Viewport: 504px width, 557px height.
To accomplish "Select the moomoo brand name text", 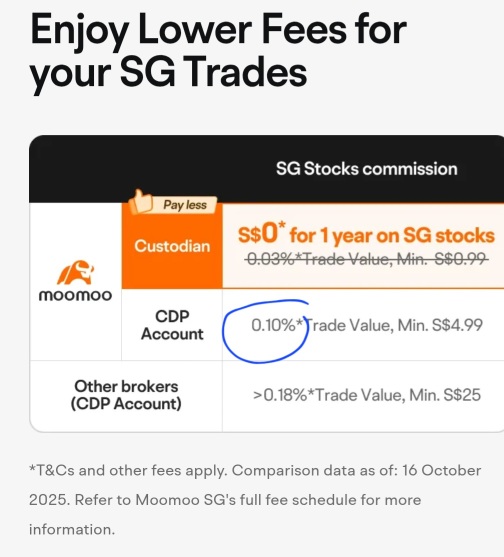I will pyautogui.click(x=75, y=296).
